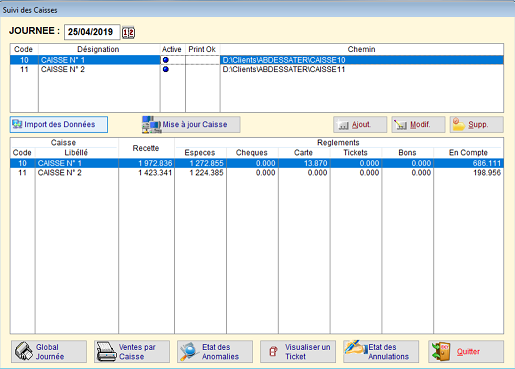Click the Suivi des Caisses title bar

(x=257, y=10)
